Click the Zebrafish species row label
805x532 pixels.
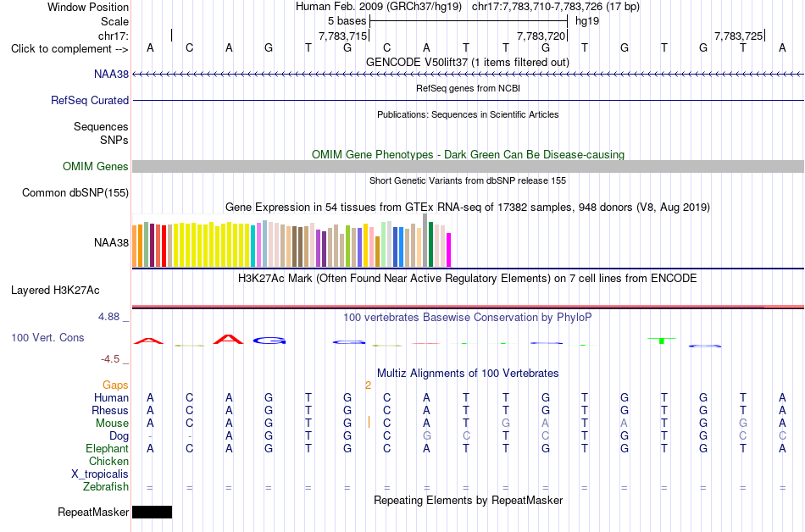coord(106,486)
